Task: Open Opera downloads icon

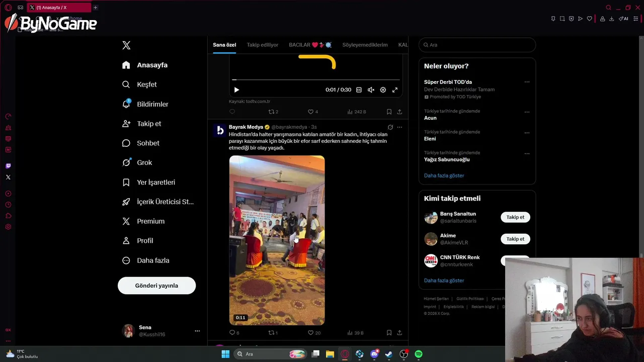Action: 611,19
